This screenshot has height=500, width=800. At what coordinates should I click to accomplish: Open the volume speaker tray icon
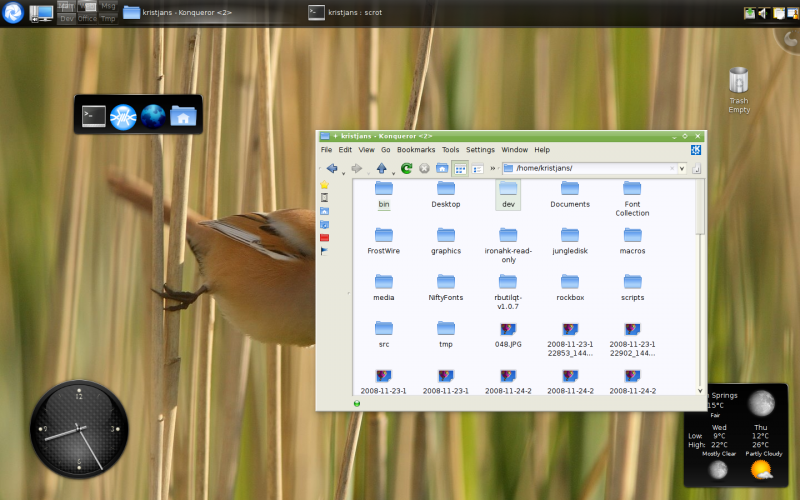coord(763,13)
